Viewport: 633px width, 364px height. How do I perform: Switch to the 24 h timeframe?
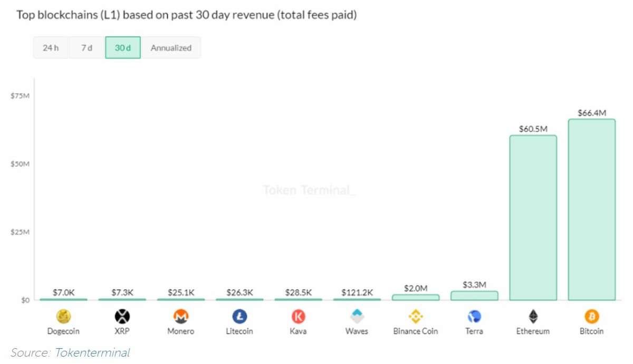point(51,47)
